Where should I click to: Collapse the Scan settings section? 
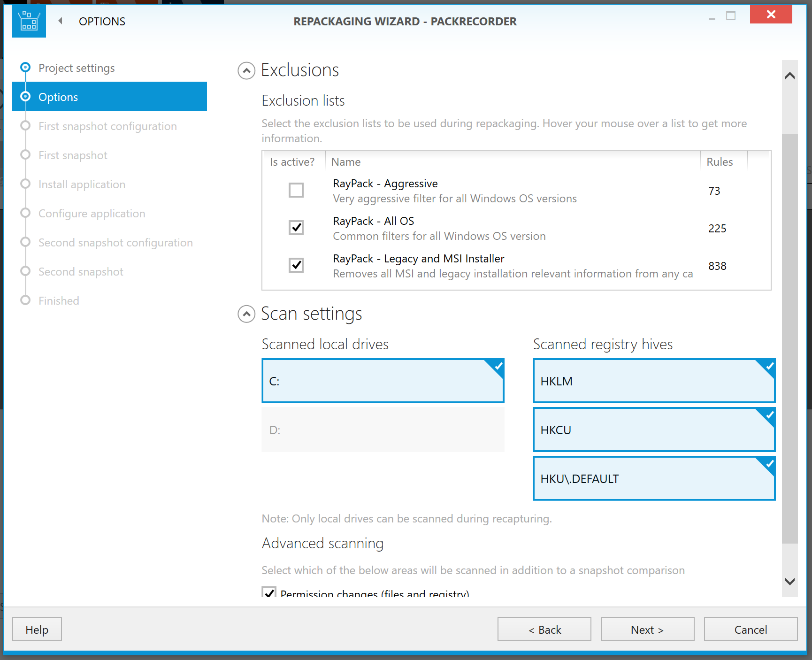[x=246, y=314]
